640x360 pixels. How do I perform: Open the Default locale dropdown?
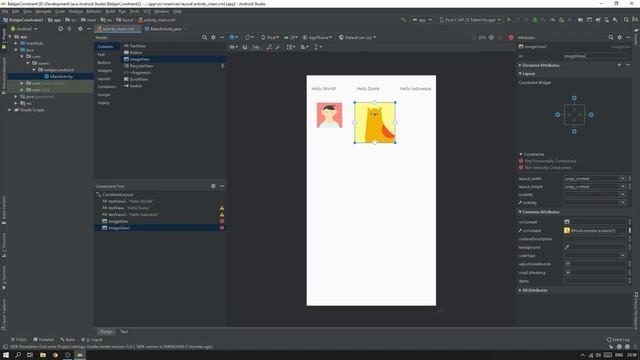[358, 38]
